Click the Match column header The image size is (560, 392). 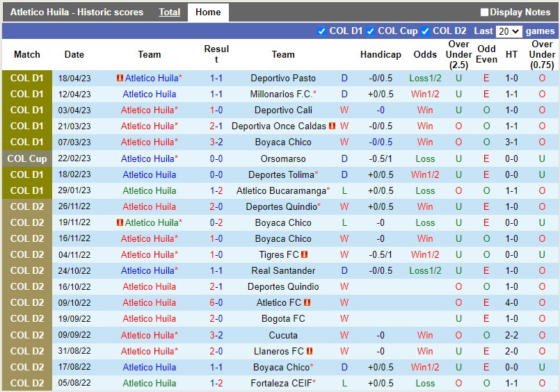[x=27, y=55]
